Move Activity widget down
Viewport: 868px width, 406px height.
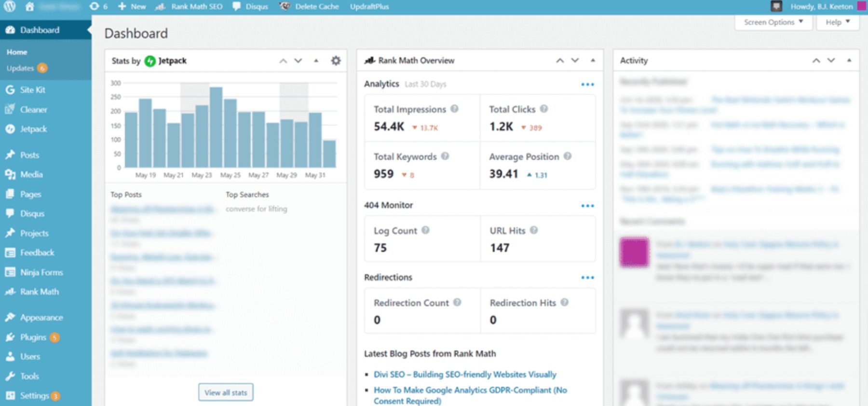click(831, 61)
